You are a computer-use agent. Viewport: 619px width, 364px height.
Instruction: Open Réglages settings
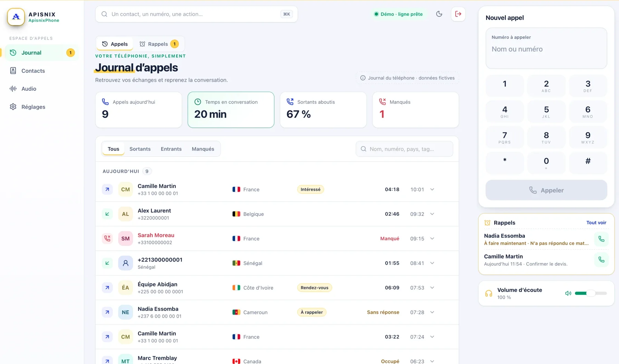pos(42,107)
